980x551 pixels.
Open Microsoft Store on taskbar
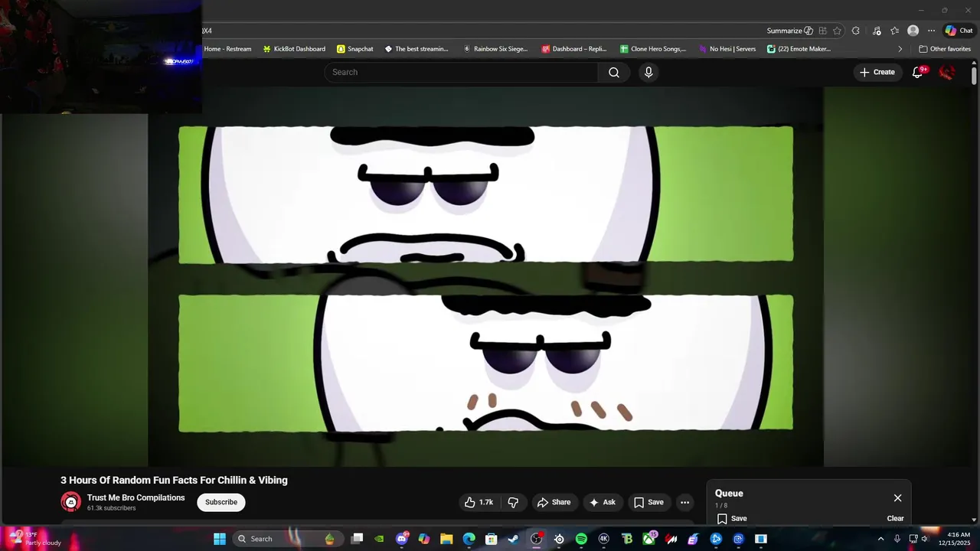pyautogui.click(x=492, y=539)
